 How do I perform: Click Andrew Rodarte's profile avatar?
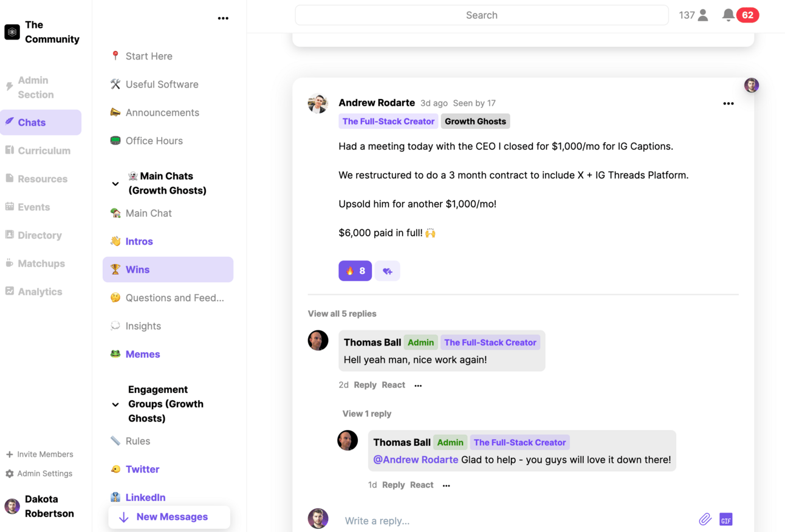pyautogui.click(x=318, y=103)
